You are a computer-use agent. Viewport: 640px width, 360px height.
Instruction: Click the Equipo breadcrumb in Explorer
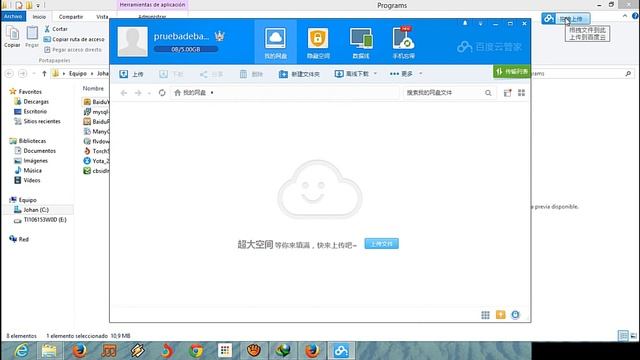(78, 73)
